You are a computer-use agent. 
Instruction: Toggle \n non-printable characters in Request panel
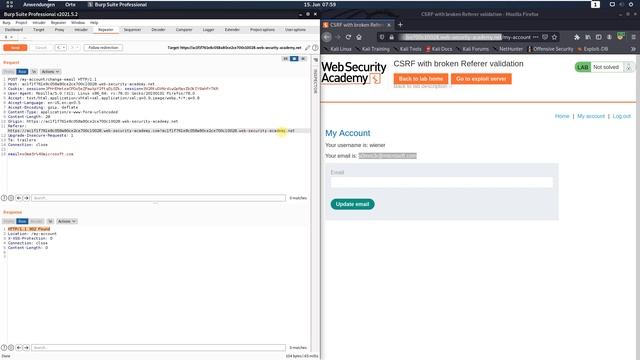click(x=34, y=71)
